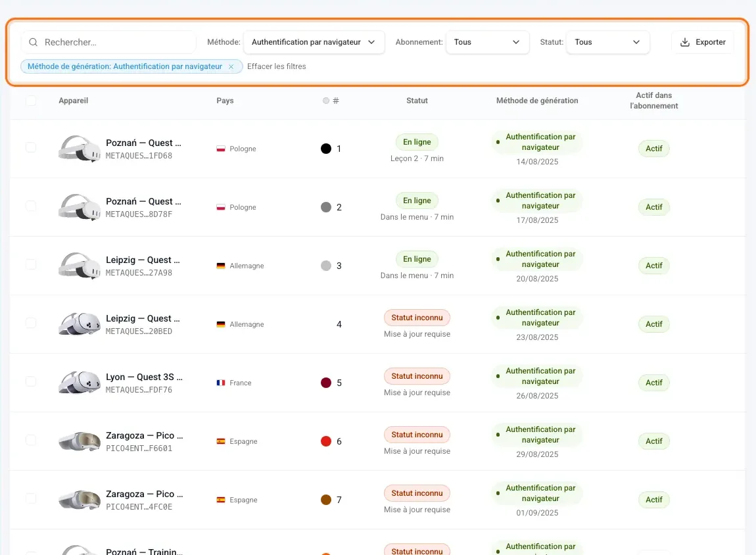Tick the checkbox for Leipzig METAQUES…27A98
This screenshot has width=756, height=555.
click(x=31, y=264)
